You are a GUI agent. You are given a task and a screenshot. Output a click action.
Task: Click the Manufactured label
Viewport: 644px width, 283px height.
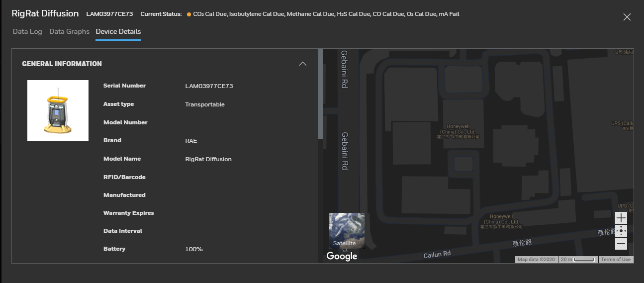coord(124,195)
